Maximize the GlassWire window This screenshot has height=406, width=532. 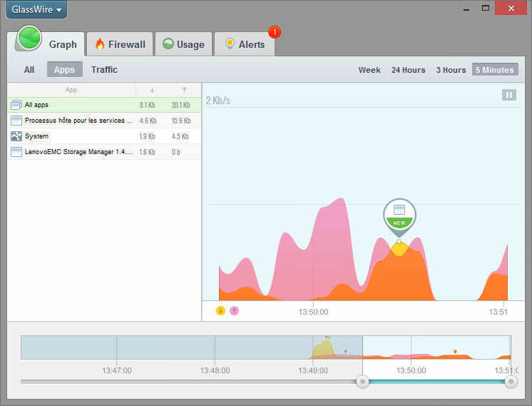486,8
